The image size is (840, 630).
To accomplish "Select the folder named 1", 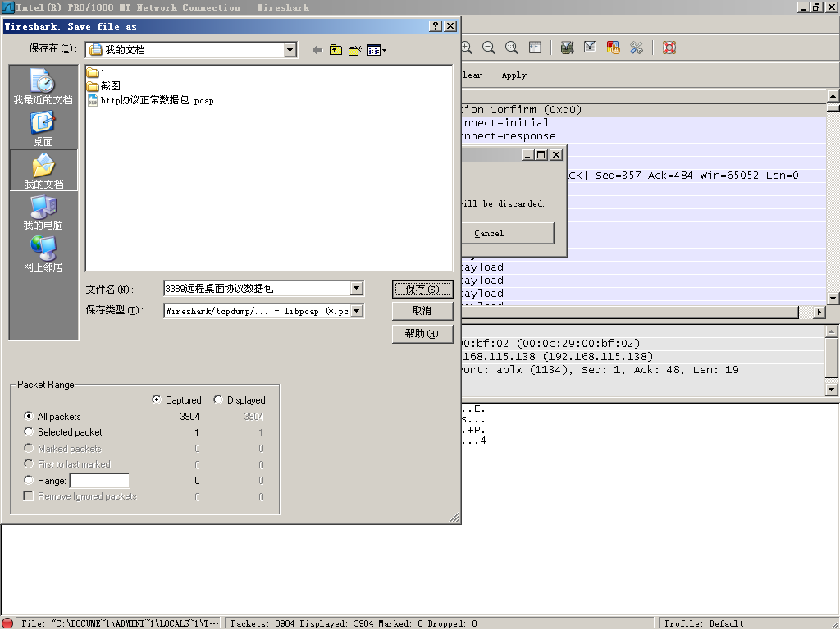I will [x=96, y=72].
